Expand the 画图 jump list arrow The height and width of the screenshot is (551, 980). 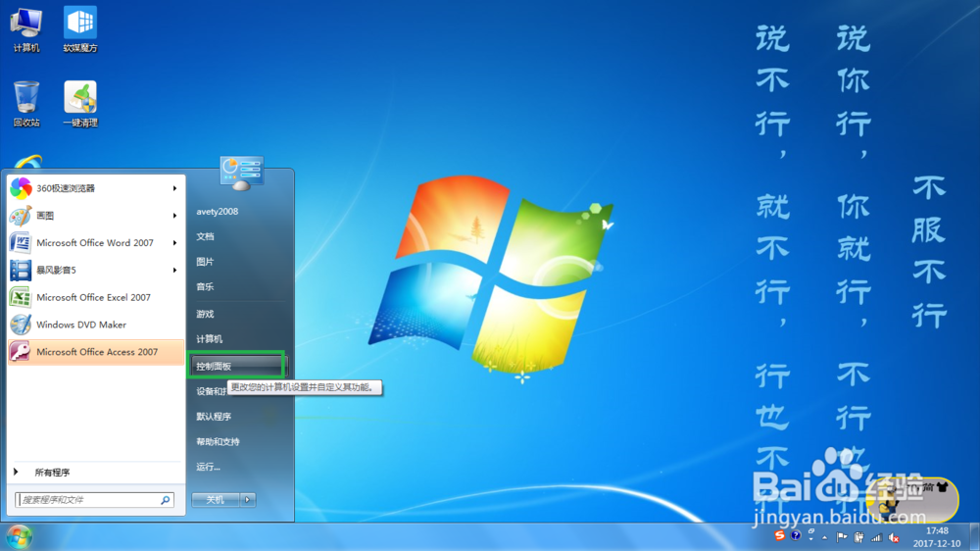click(x=175, y=216)
